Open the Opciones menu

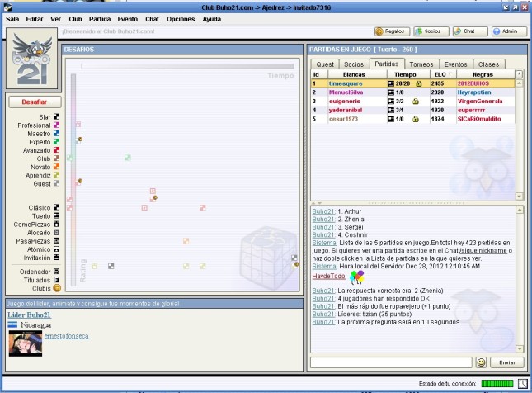[180, 17]
